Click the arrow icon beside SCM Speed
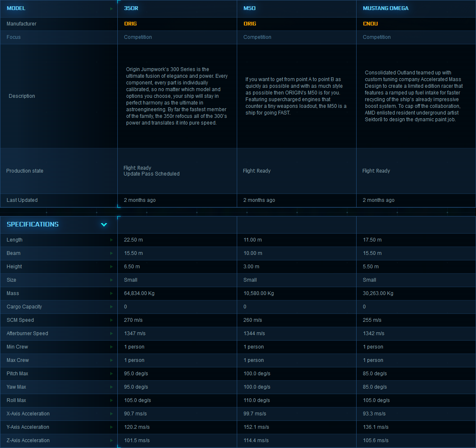 point(111,320)
